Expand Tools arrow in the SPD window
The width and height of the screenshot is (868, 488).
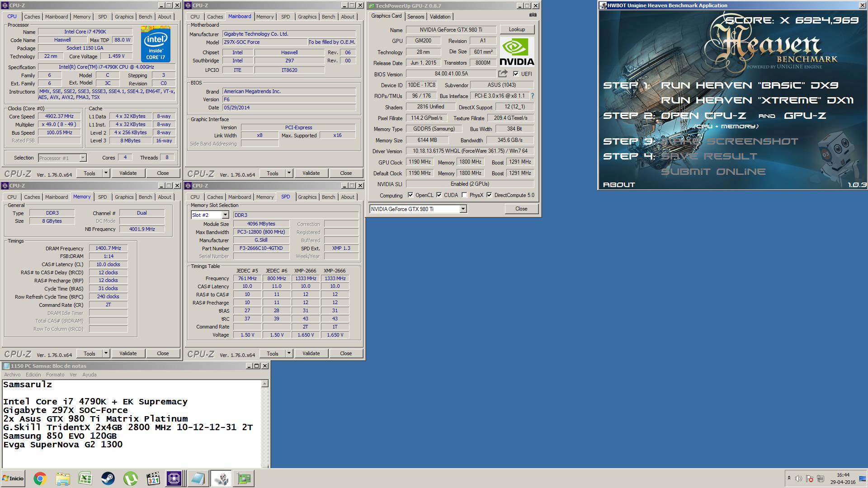(289, 353)
